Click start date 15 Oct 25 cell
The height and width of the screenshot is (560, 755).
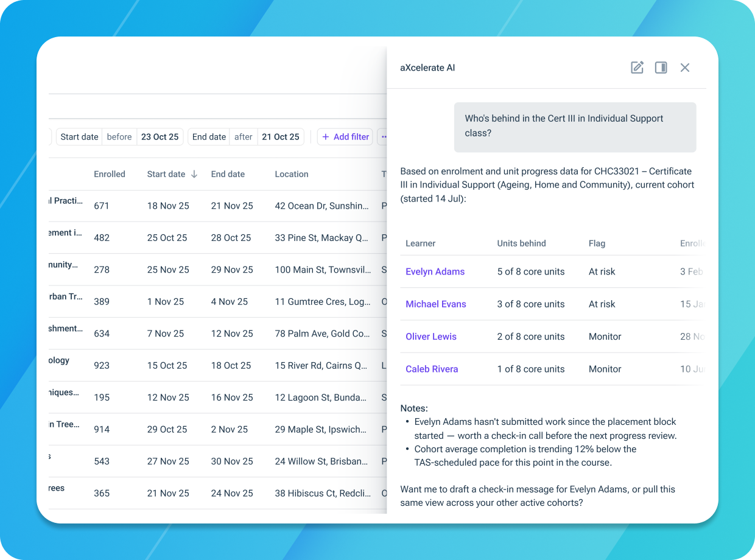point(167,365)
